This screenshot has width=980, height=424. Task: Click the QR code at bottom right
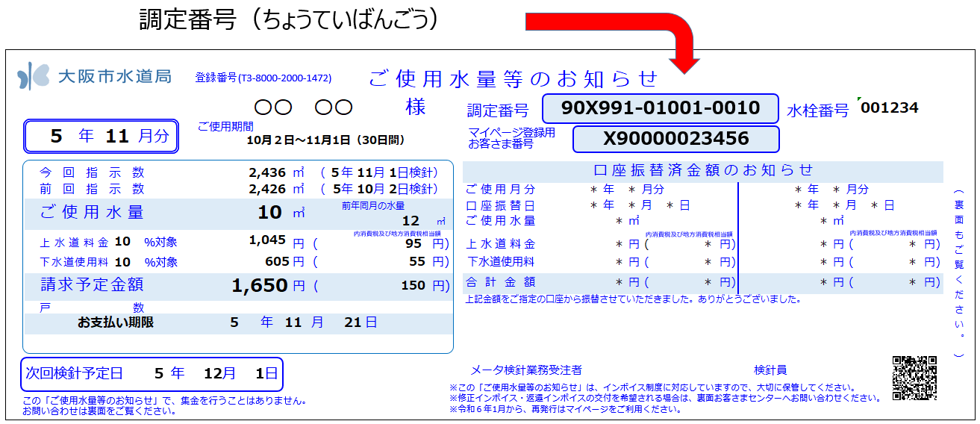tap(914, 378)
